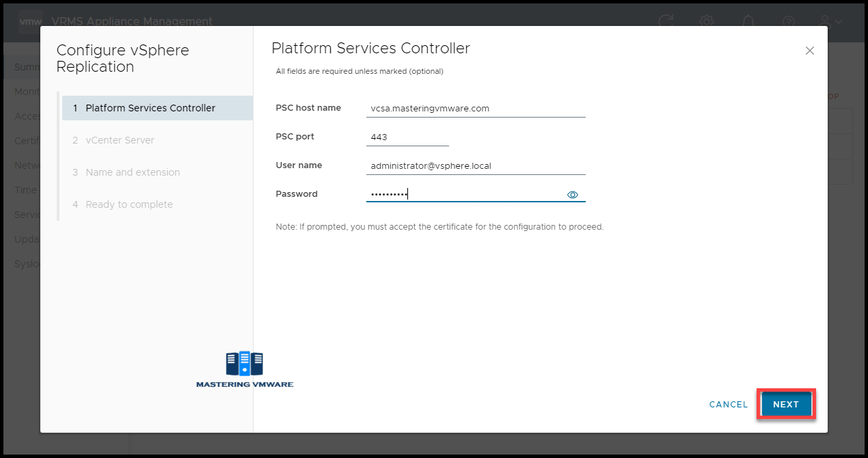Select step 3 Name and extension
Screen dimensions: 868x458
tap(157, 172)
